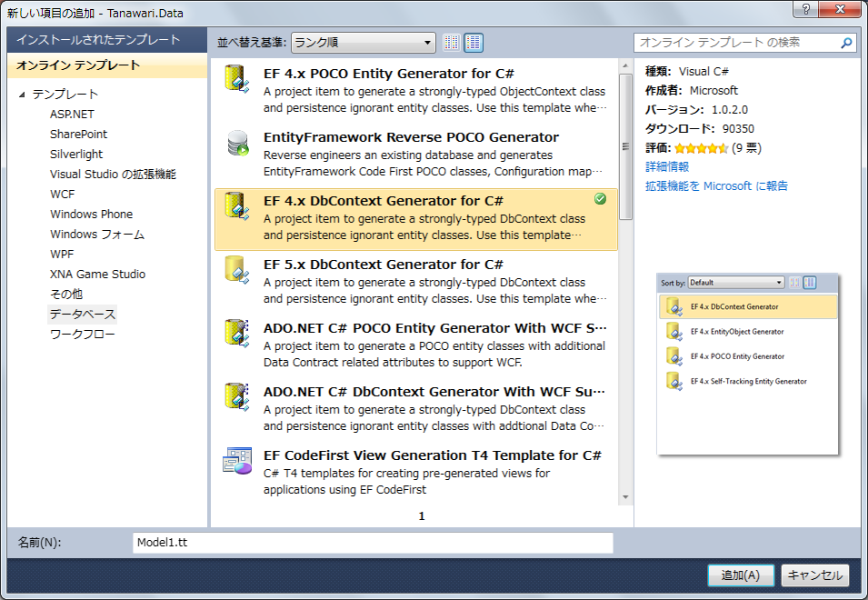
Task: Select ASP.NET category
Action: (72, 114)
